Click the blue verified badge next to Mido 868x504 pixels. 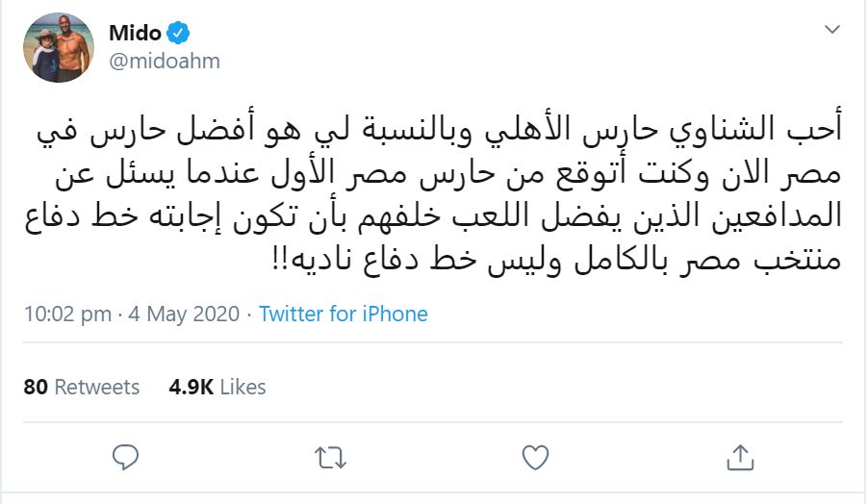point(178,34)
